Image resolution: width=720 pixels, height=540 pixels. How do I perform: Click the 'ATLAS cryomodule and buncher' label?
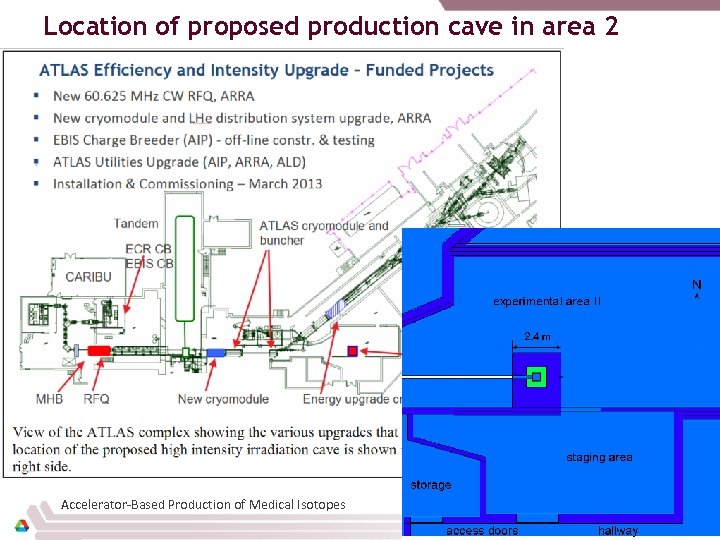point(324,233)
